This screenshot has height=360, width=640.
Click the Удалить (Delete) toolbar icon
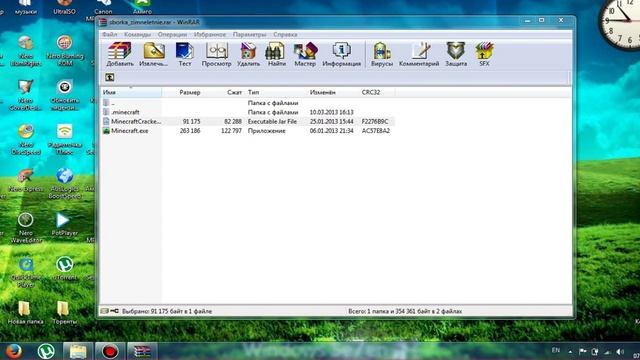[x=248, y=55]
